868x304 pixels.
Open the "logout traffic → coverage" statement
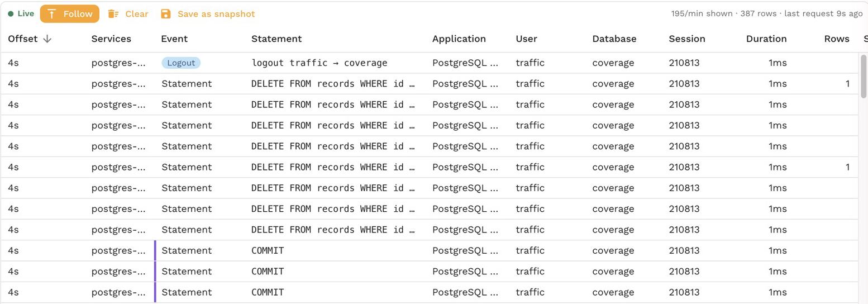click(x=319, y=63)
